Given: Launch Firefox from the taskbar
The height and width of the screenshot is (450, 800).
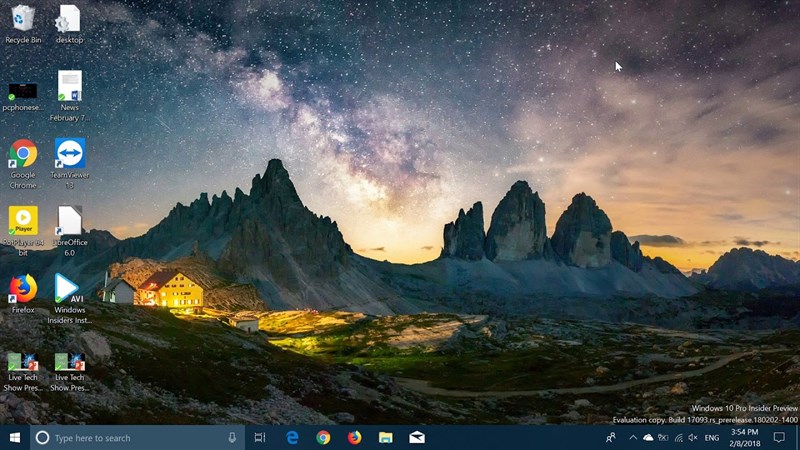Looking at the screenshot, I should click(x=354, y=438).
